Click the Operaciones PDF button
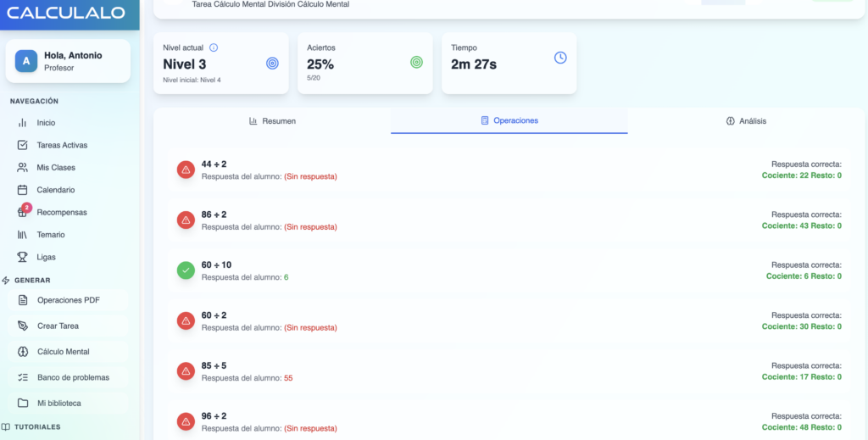868x440 pixels. coord(68,300)
